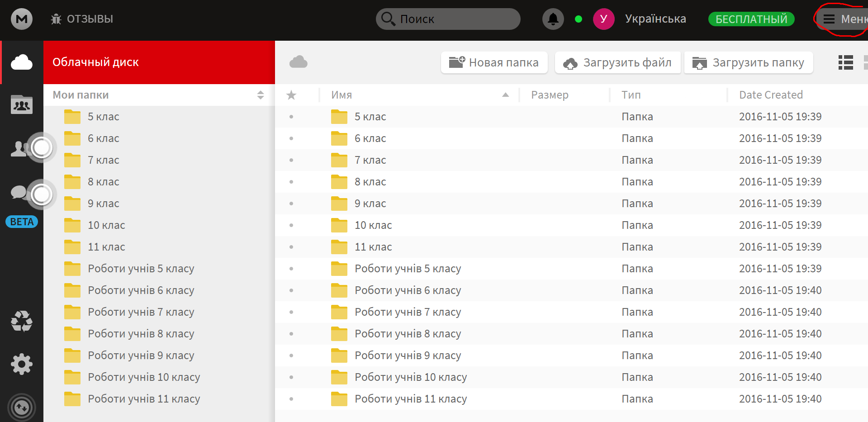Click the MEGA logo icon
Viewport: 868px width, 422px height.
(x=22, y=19)
